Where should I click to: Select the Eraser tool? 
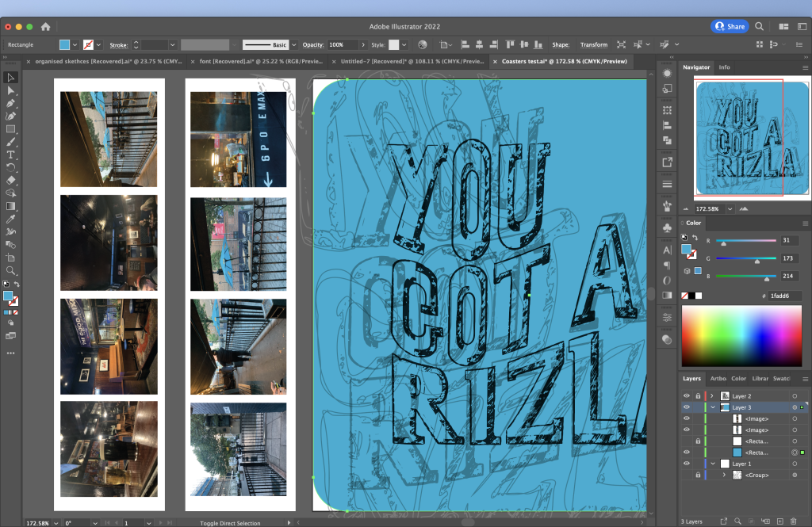click(10, 180)
